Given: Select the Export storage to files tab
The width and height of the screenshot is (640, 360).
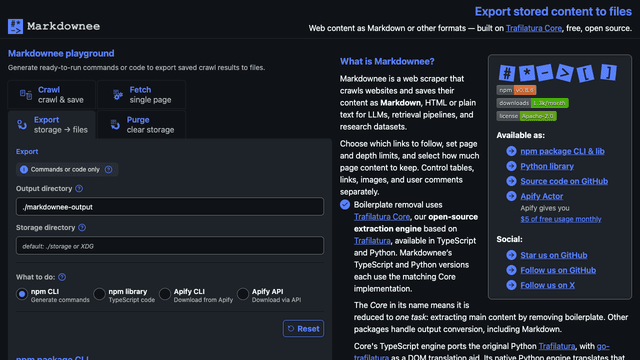Looking at the screenshot, I should (51, 125).
